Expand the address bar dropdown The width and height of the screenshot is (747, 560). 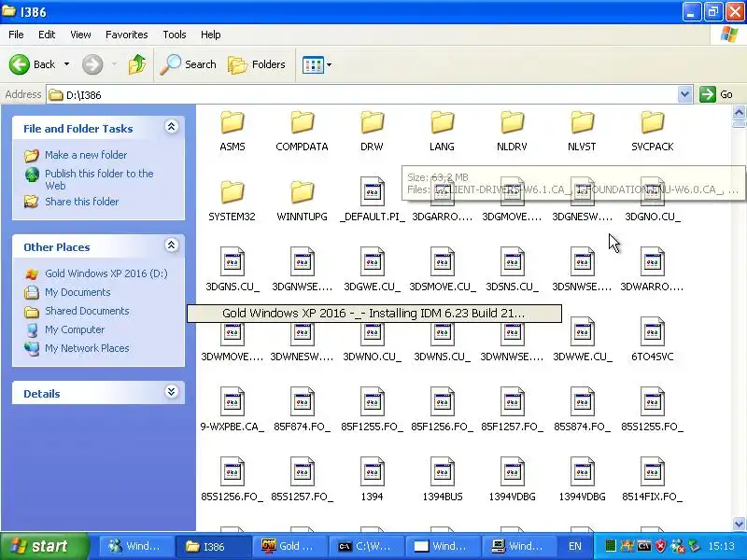684,95
